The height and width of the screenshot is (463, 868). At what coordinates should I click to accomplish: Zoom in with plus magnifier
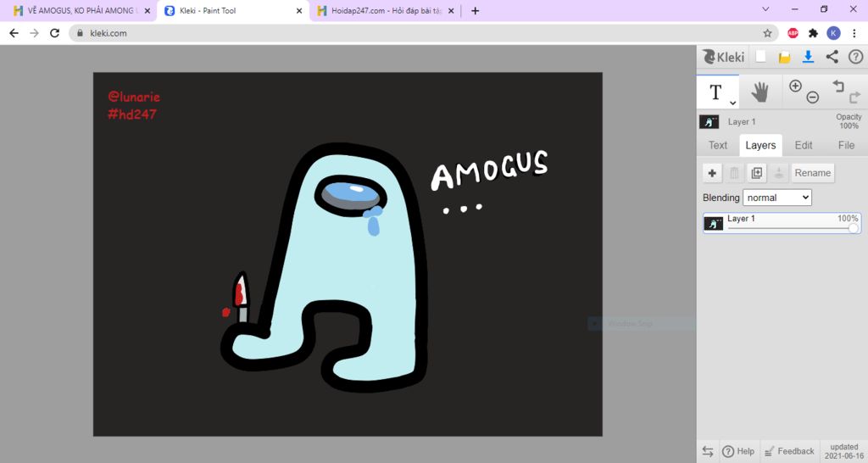(795, 86)
